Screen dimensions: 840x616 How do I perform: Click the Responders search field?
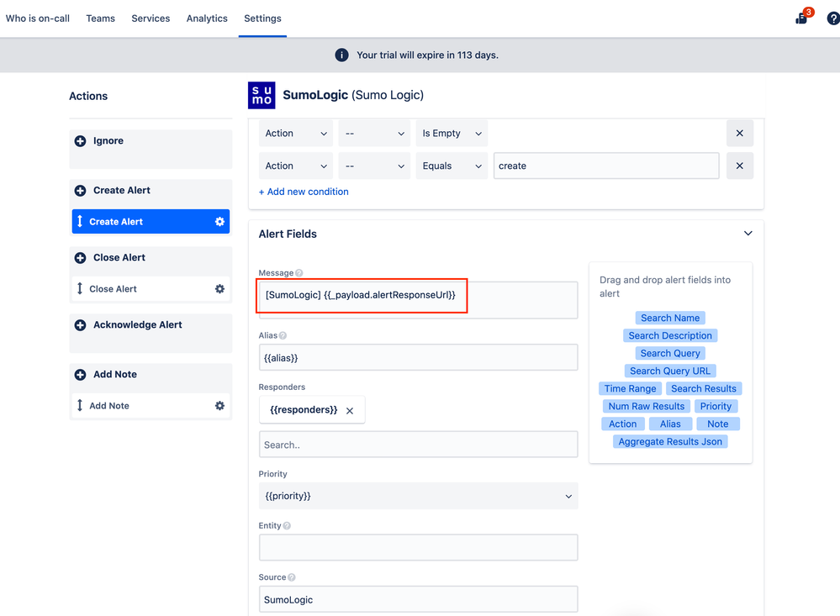tap(419, 445)
